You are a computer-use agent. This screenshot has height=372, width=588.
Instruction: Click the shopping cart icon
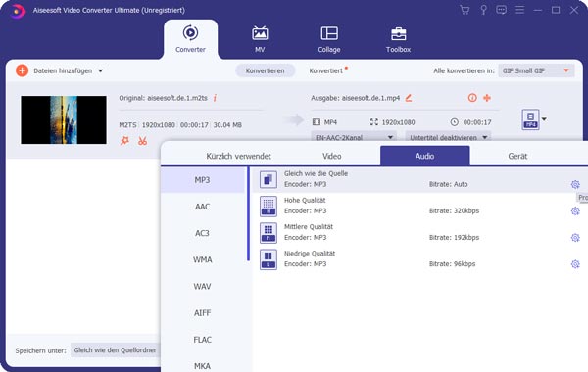point(465,10)
